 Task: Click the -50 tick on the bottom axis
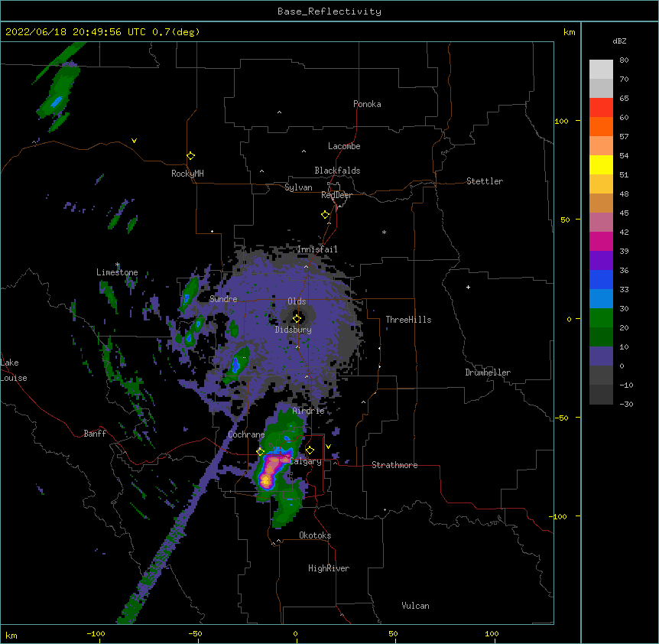tap(195, 633)
